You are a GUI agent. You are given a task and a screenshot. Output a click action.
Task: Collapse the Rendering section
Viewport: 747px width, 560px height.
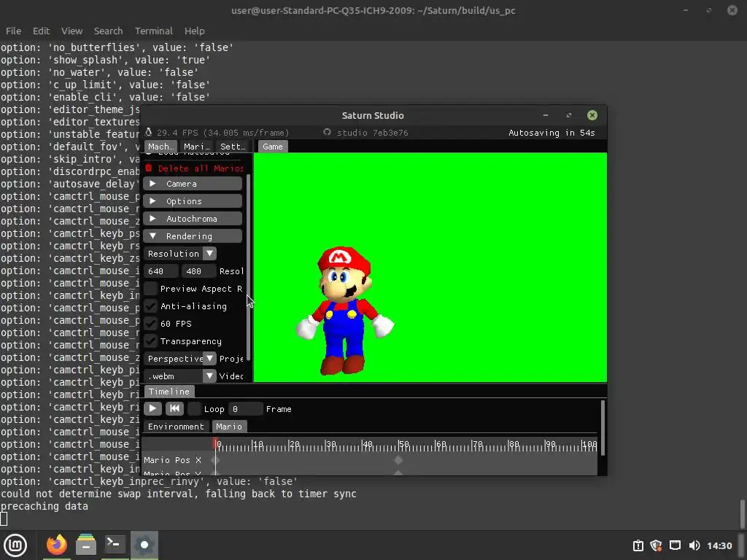pyautogui.click(x=193, y=236)
